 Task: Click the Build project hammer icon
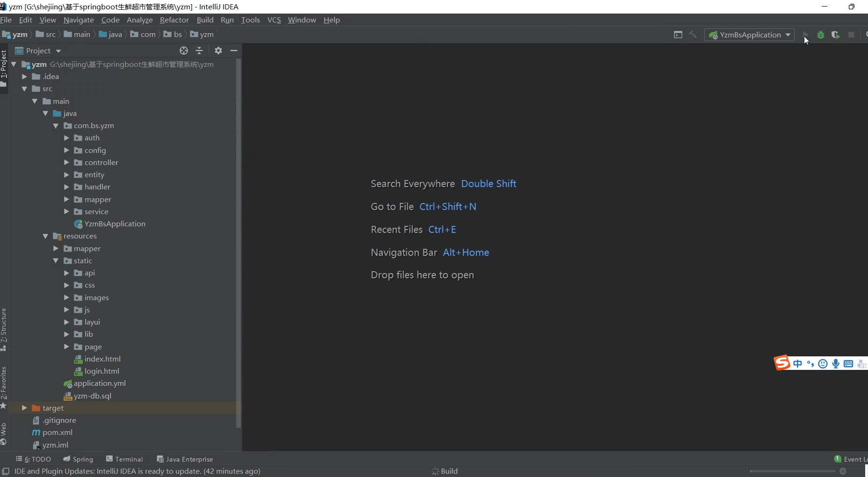click(x=693, y=35)
